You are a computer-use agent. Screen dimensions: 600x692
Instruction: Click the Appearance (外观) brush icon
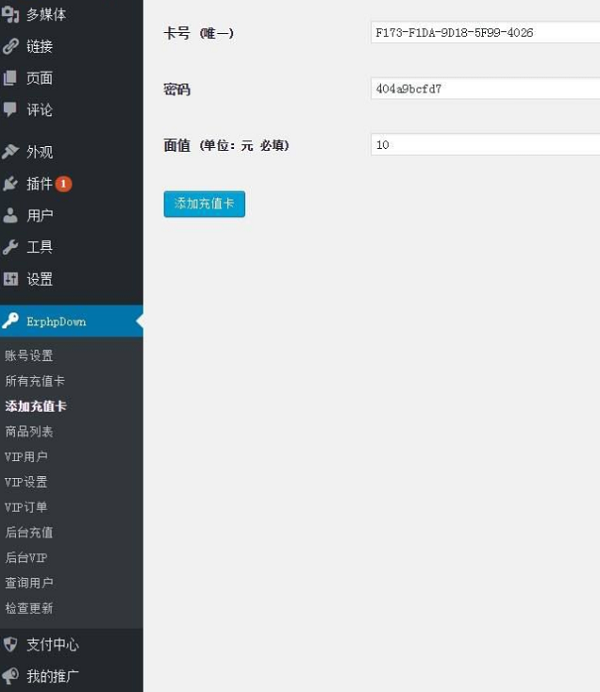click(x=10, y=151)
